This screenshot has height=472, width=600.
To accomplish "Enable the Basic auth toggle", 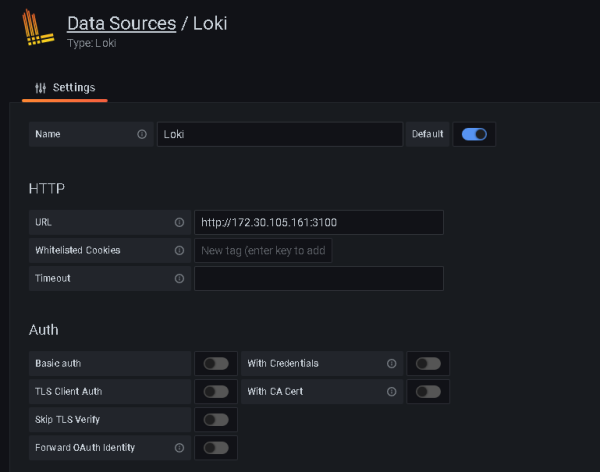I will tap(215, 363).
